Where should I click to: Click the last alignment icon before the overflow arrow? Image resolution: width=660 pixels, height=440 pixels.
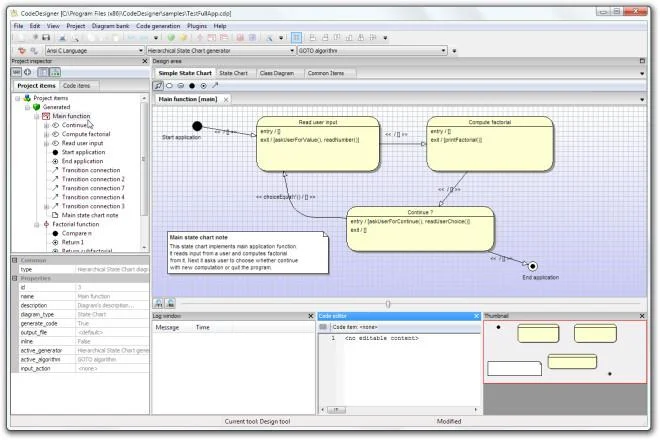click(373, 38)
